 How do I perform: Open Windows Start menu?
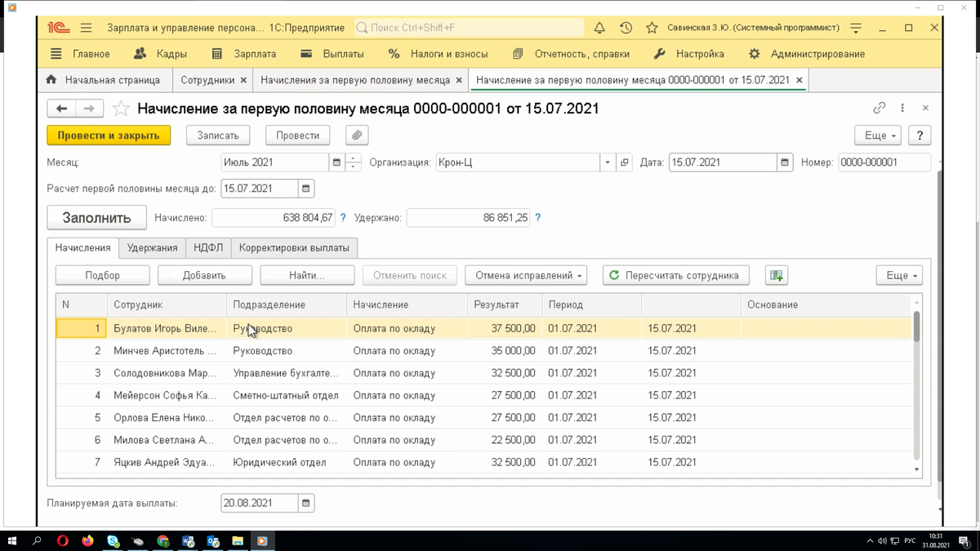(x=13, y=540)
